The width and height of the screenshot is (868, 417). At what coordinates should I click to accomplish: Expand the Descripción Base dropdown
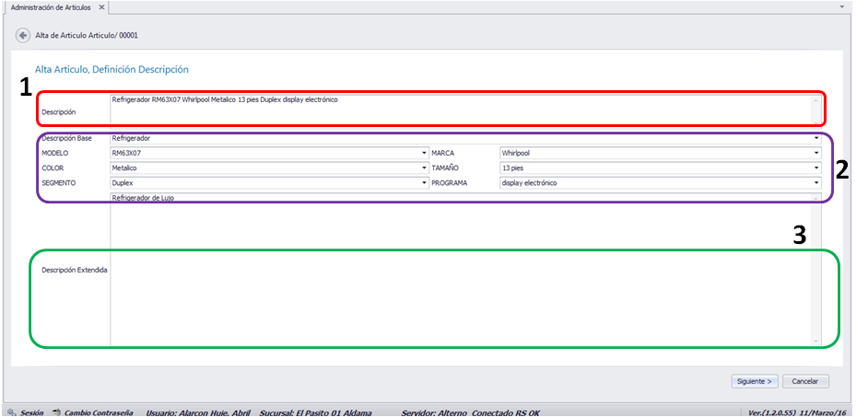pyautogui.click(x=816, y=138)
